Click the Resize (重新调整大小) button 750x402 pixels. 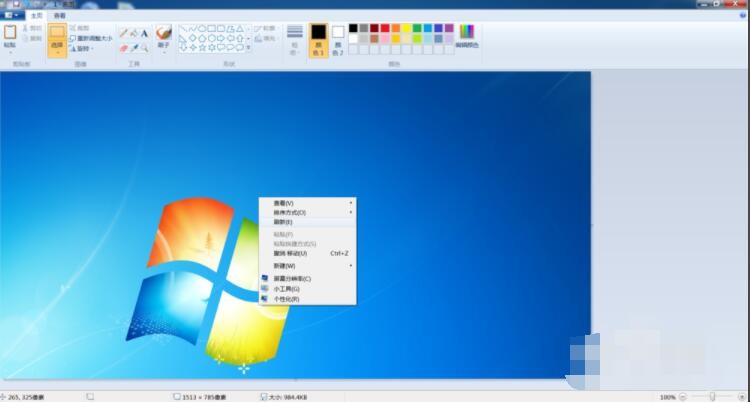(x=91, y=38)
